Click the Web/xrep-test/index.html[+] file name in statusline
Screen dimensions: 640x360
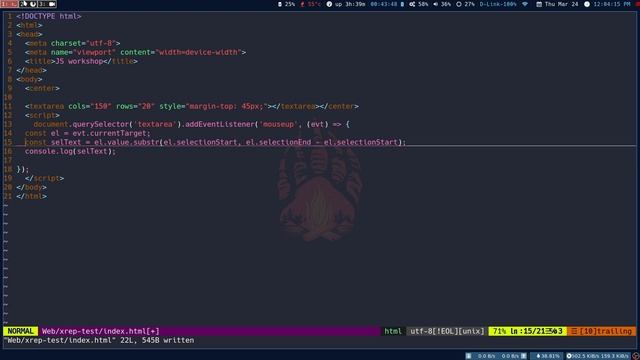point(100,331)
